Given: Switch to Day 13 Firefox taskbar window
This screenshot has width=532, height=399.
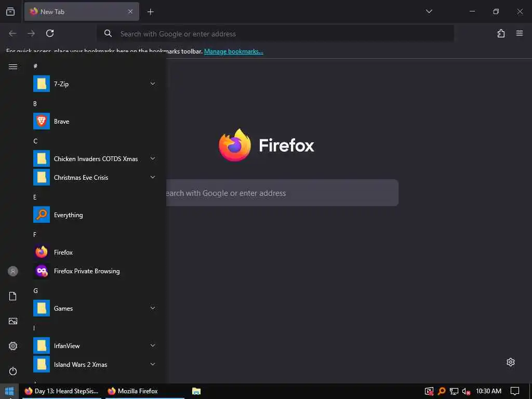Looking at the screenshot, I should tap(62, 391).
